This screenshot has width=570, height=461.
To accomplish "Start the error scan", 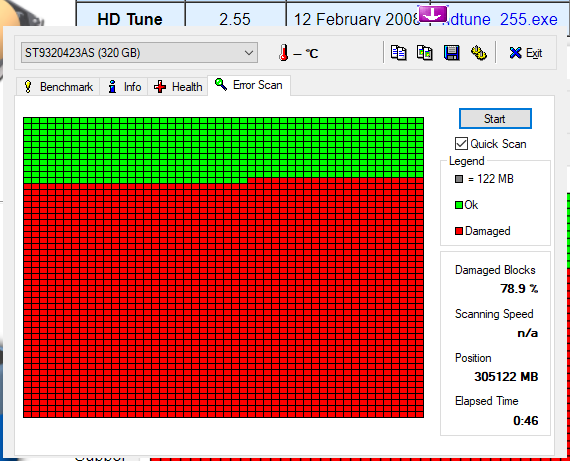I will (x=495, y=119).
